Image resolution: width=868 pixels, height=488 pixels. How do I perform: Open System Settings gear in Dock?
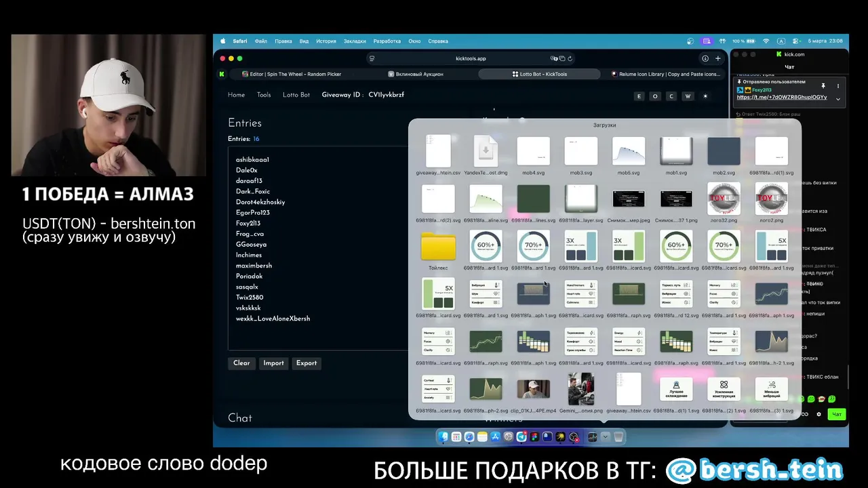pos(509,436)
